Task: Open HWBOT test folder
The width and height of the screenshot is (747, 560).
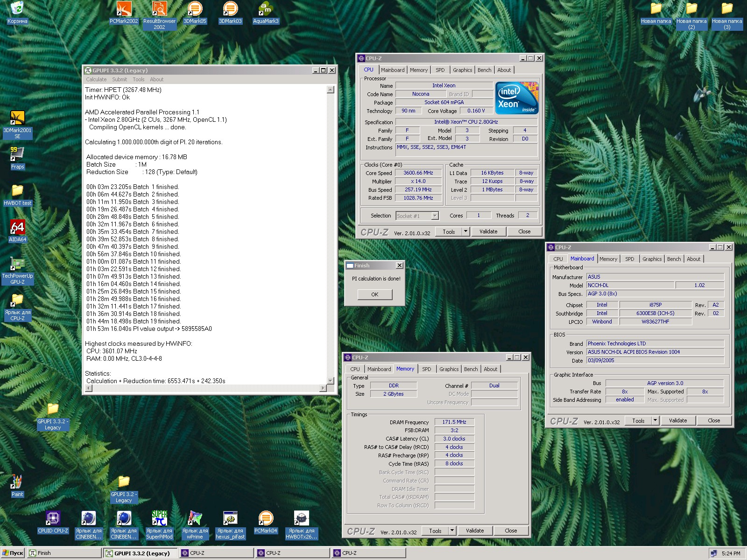Action: (x=17, y=194)
